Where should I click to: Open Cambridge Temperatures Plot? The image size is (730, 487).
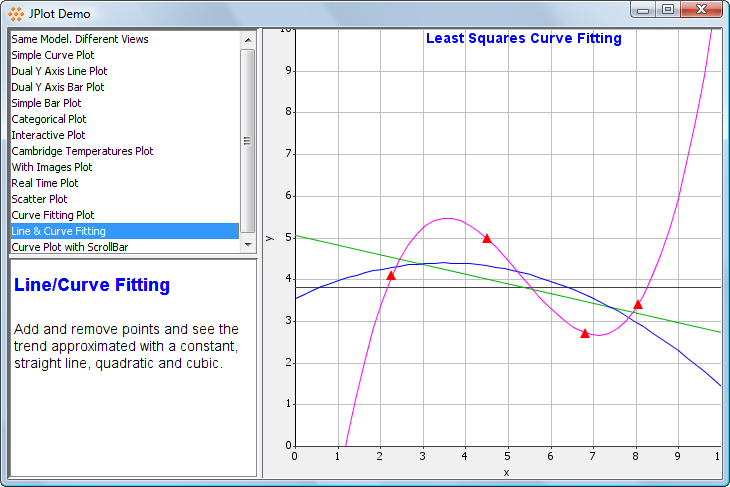[x=125, y=151]
